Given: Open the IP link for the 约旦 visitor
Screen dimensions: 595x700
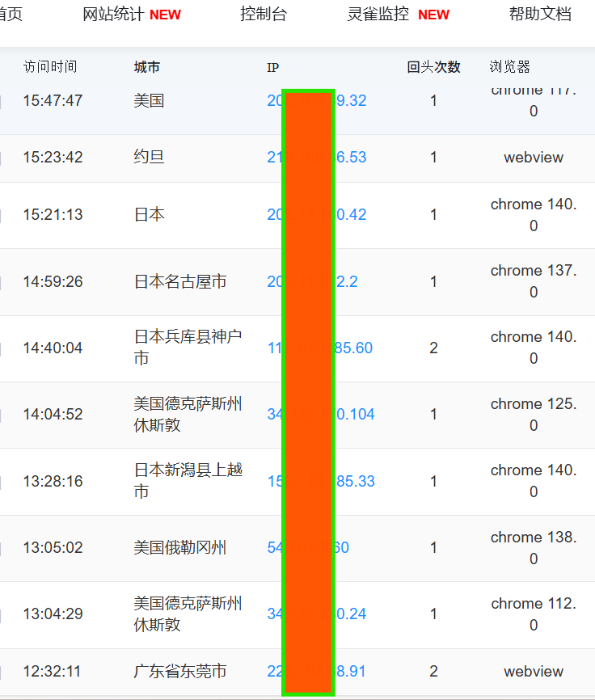Looking at the screenshot, I should pos(351,158).
